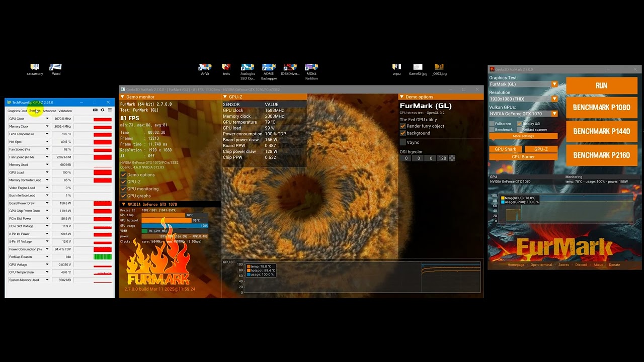Open GameSir.jpg image file
644x362 pixels.
[x=418, y=69]
